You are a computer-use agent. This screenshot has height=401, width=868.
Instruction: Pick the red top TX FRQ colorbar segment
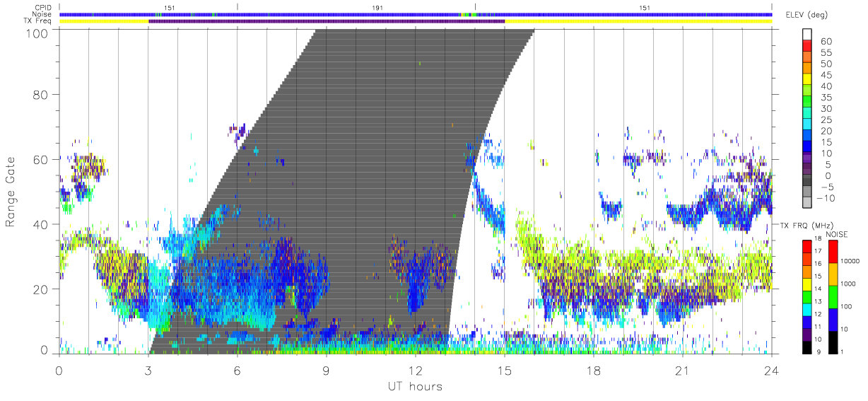pos(807,245)
